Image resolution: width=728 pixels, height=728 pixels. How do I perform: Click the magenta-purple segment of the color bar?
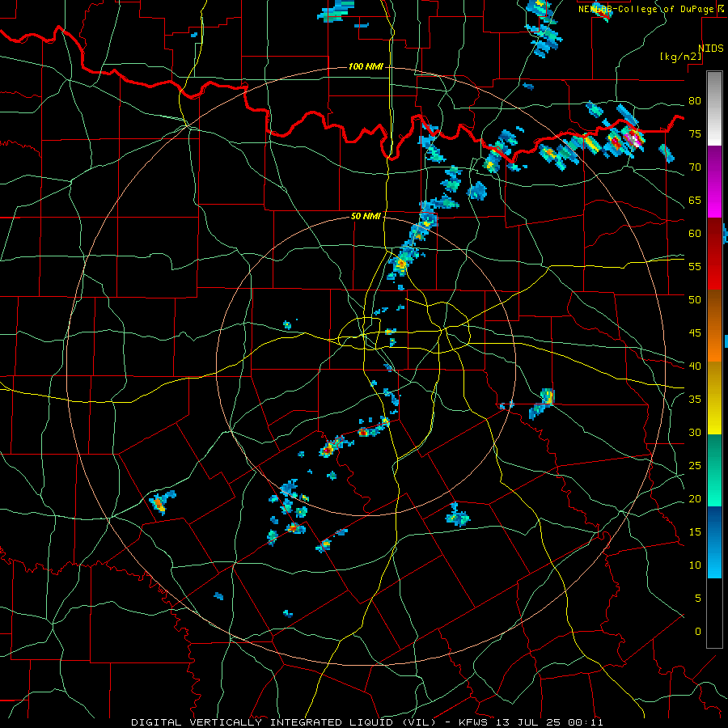click(714, 182)
